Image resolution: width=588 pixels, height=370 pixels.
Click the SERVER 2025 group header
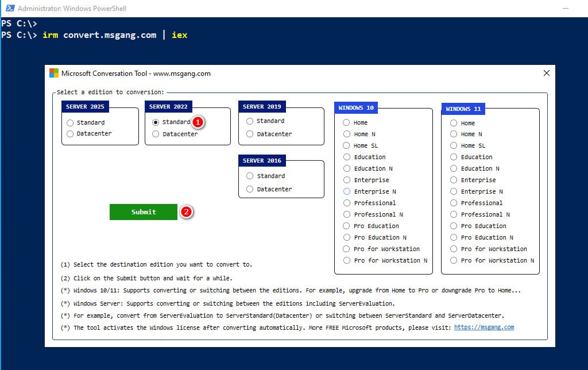[85, 106]
